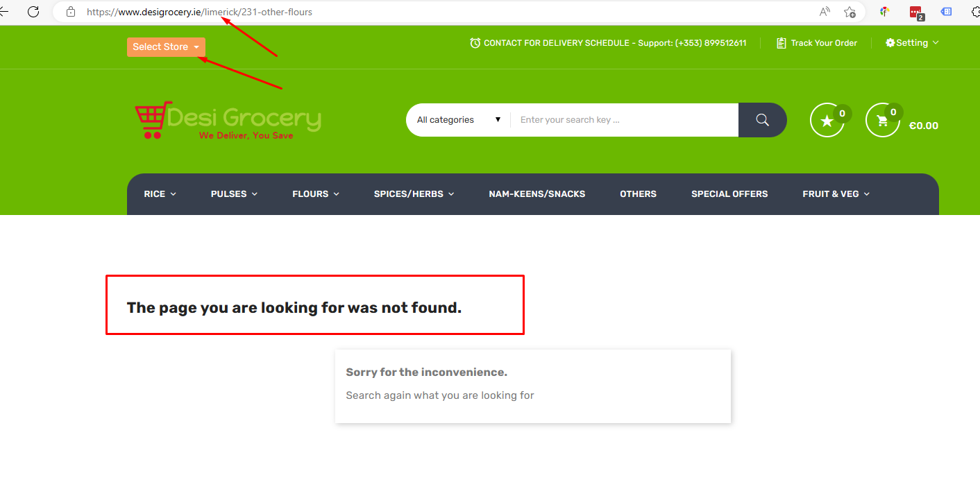Screen dimensions: 980x498
Task: Reload the page with browser refresh icon
Action: (33, 12)
